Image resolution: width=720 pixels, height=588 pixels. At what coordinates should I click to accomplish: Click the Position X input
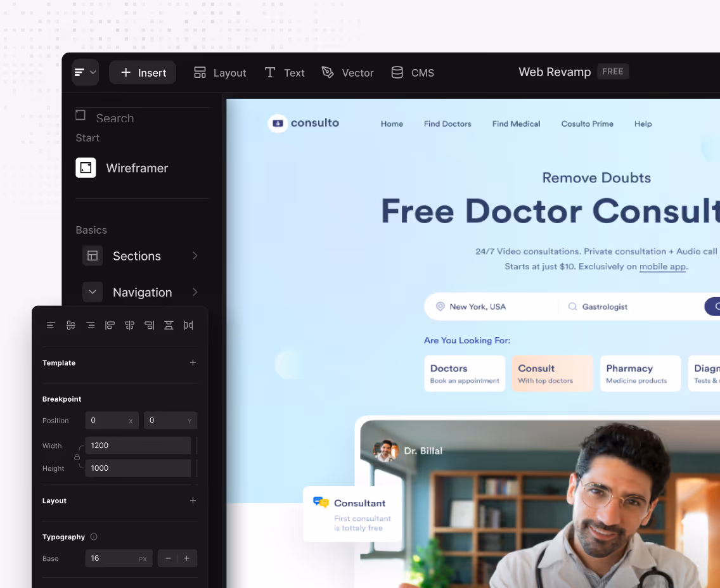(112, 421)
